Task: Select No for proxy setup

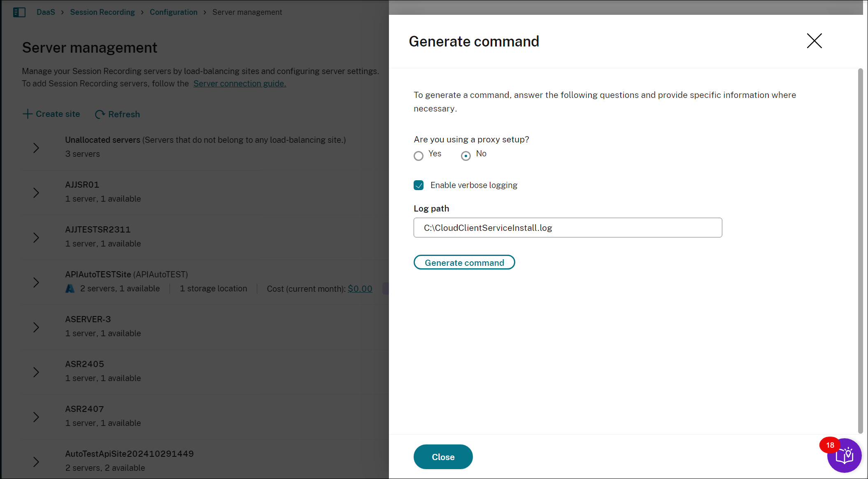Action: tap(465, 156)
